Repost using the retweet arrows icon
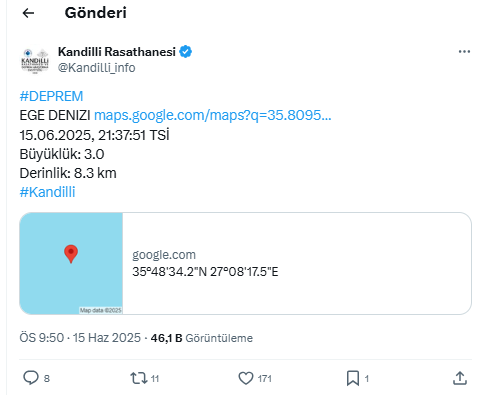Viewport: 484px width, 395px height. click(138, 378)
